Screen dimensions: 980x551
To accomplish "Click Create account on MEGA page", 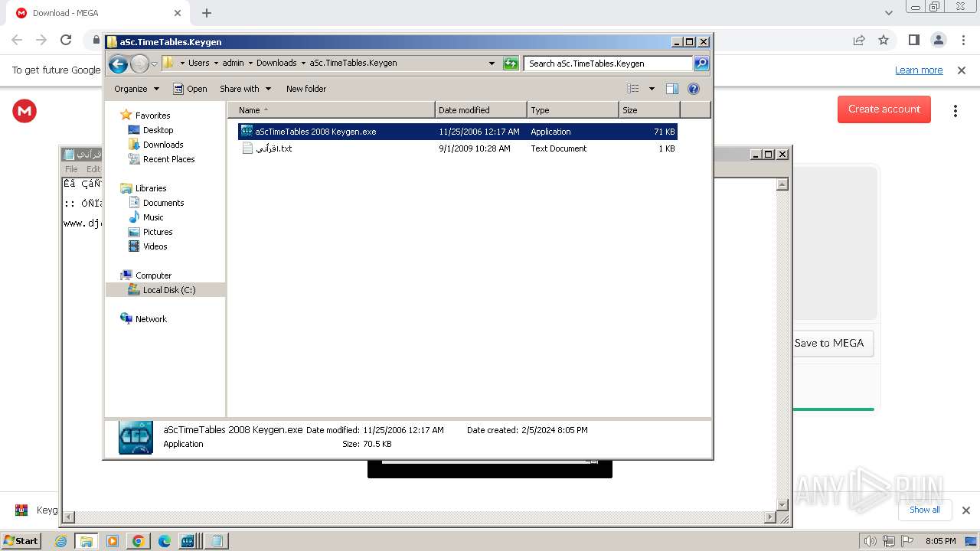I will (x=884, y=109).
